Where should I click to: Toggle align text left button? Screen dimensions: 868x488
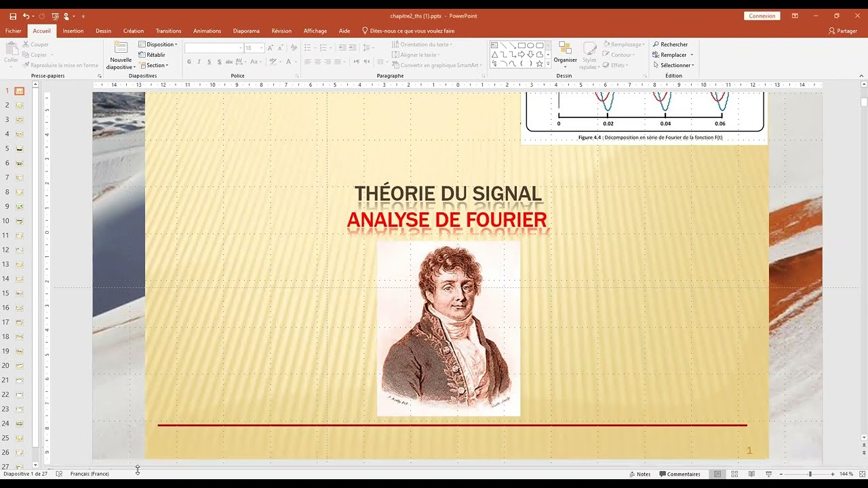(x=307, y=62)
